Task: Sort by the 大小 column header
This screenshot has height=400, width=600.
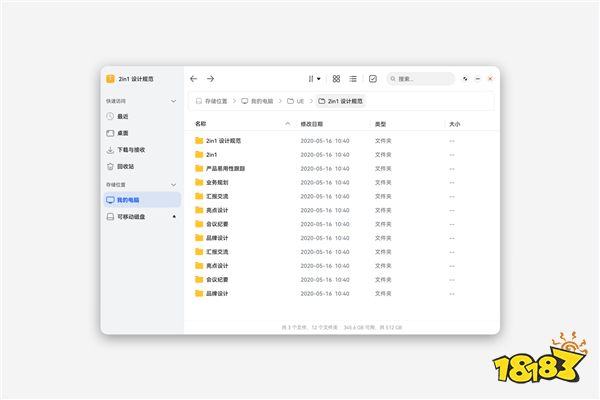Action: 455,124
